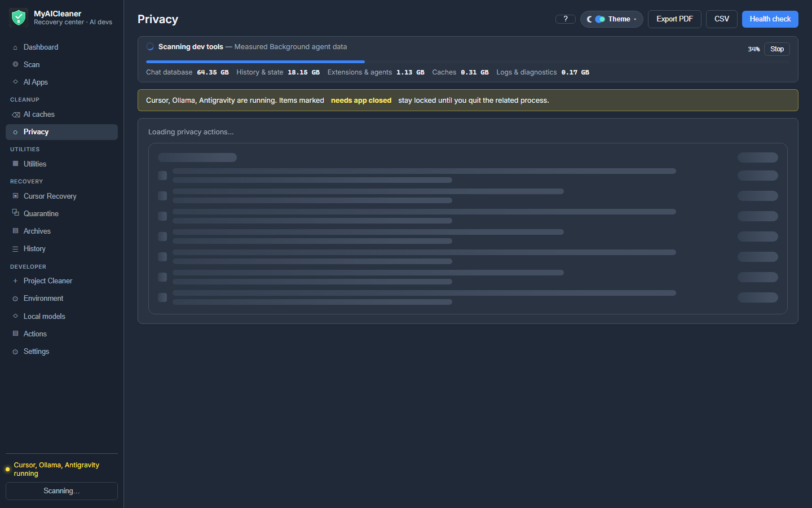Click the Privacy page heading
This screenshot has height=508, width=812.
click(158, 19)
